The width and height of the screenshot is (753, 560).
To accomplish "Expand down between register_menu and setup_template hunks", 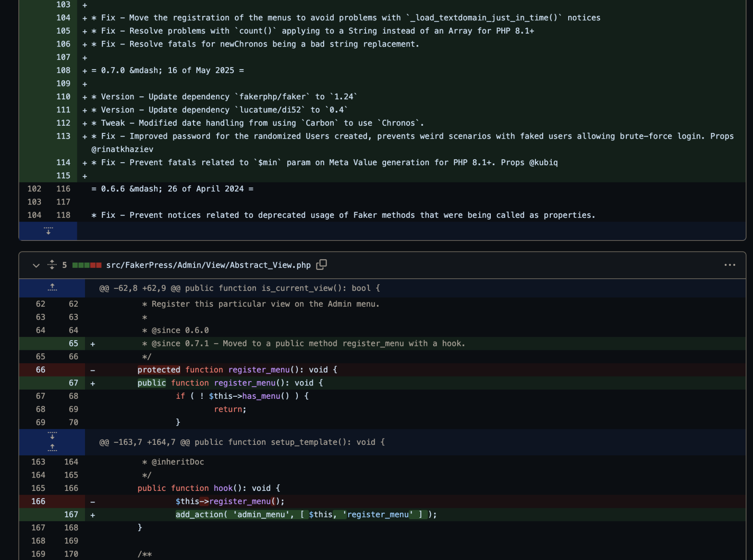I will [52, 435].
